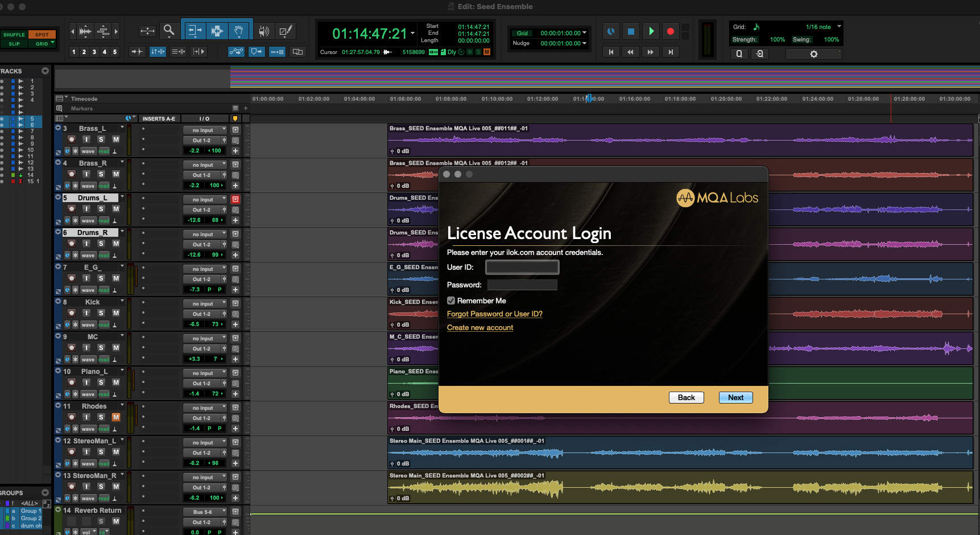Open GRID mode dropdown arrow
Screen dimensions: 980x535
[53, 43]
